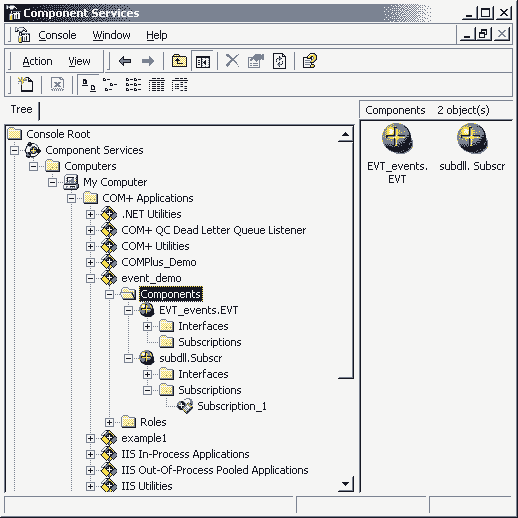Expand COM+ QC Dead Letter Queue Listener
Image resolution: width=518 pixels, height=518 pixels.
tap(90, 230)
